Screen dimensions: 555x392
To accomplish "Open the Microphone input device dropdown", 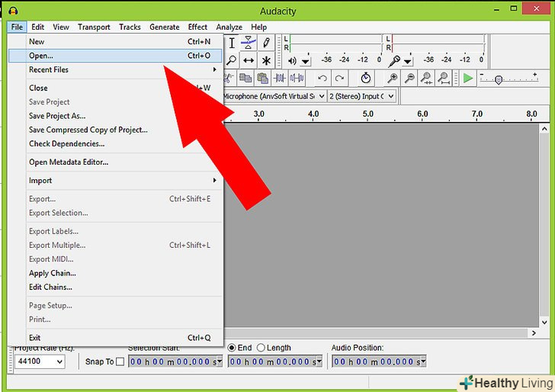I will click(274, 96).
